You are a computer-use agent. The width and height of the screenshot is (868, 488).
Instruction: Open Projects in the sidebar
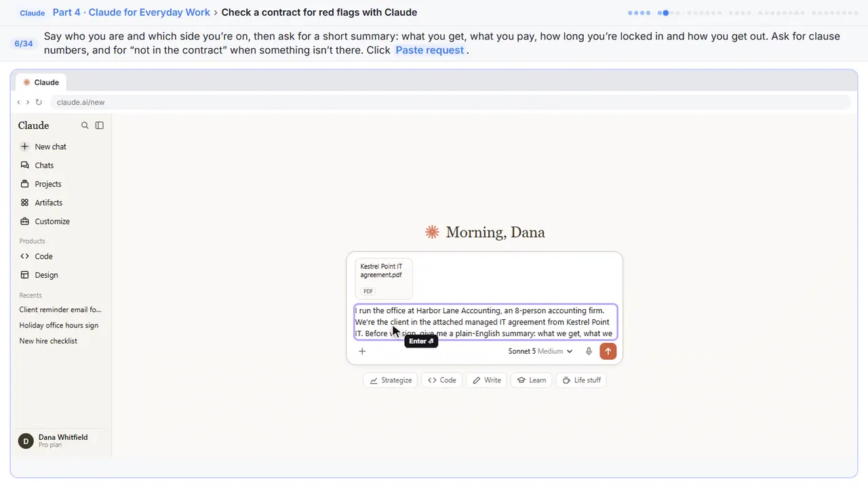[61, 184]
